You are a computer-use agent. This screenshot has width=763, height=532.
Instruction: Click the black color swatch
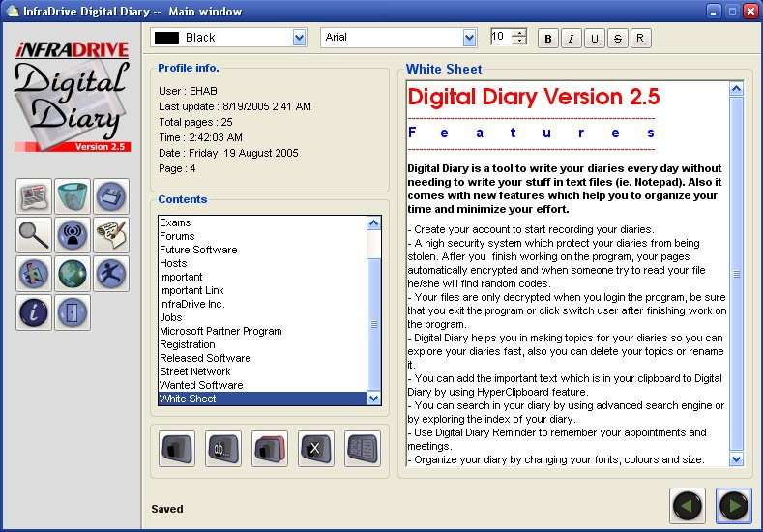click(166, 38)
